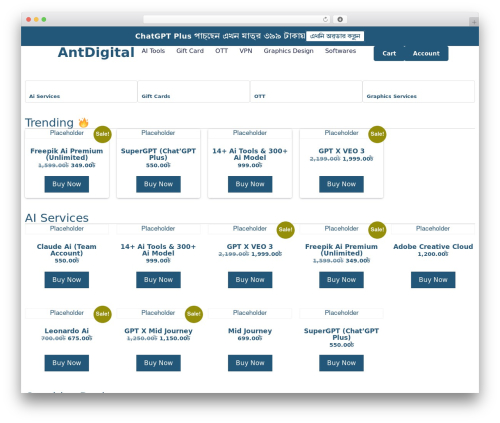Open GPT X VEO 3 title in Trending
The width and height of the screenshot is (500, 423).
[341, 151]
